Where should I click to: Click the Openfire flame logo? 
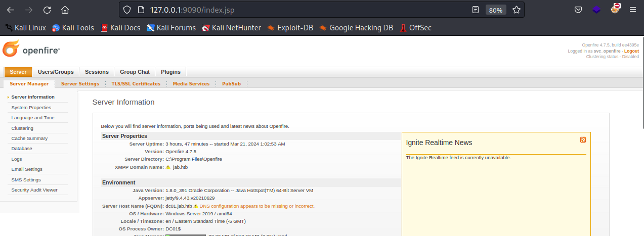(11, 49)
